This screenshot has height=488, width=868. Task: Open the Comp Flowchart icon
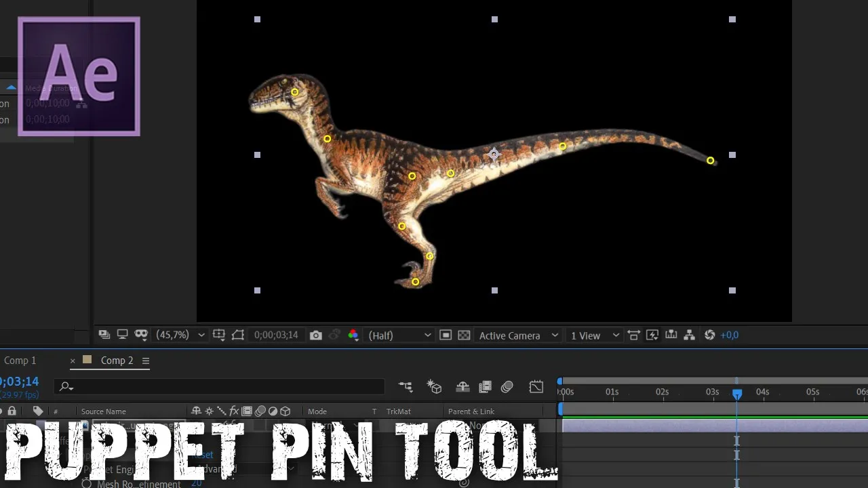(690, 335)
